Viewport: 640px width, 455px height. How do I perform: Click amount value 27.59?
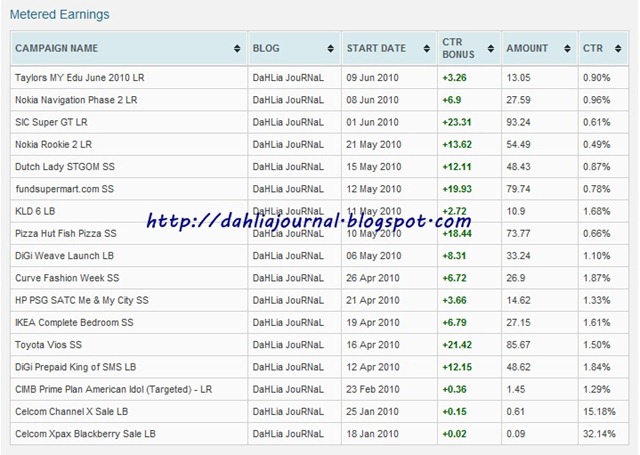518,100
